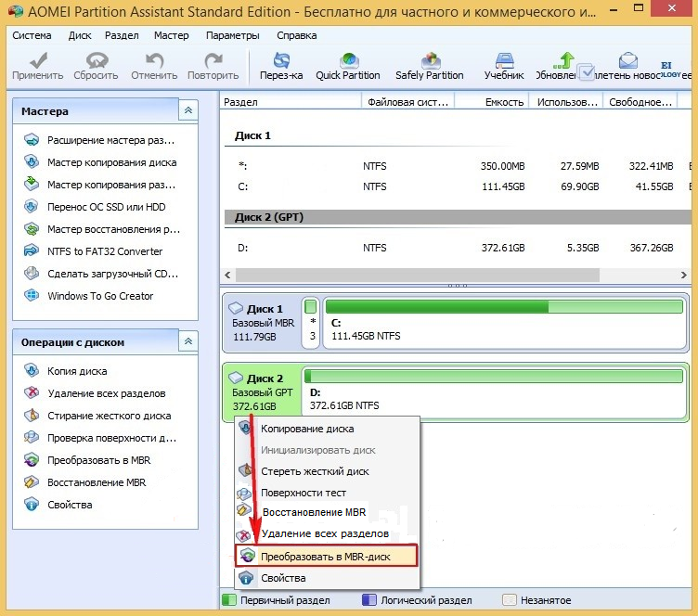Click Восстановление MBR in sidebar

click(84, 482)
